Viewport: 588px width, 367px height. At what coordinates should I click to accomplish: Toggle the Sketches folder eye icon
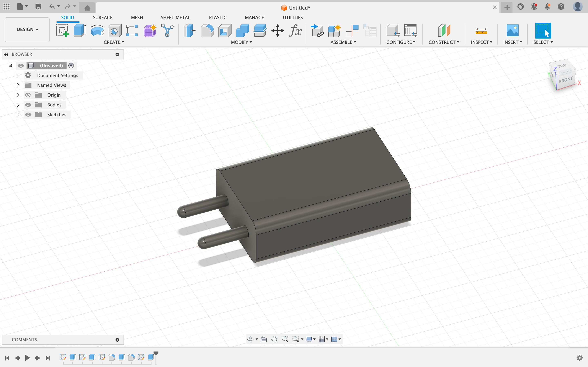click(28, 115)
